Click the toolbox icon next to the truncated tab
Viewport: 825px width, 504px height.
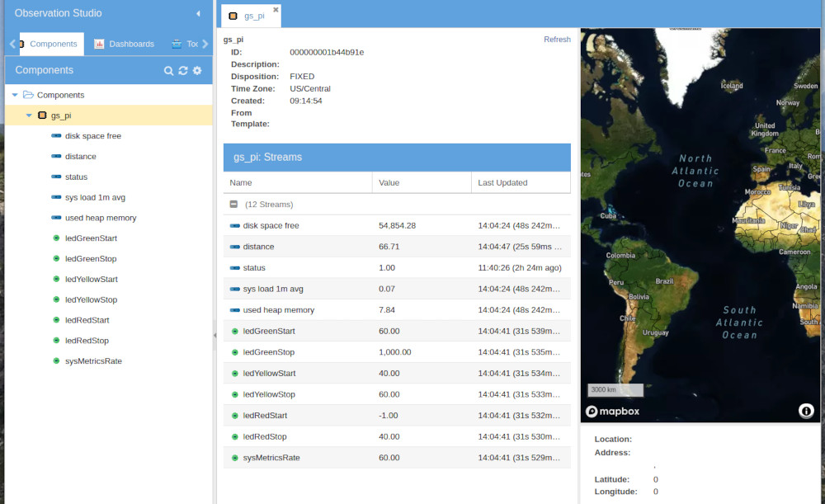[x=177, y=44]
